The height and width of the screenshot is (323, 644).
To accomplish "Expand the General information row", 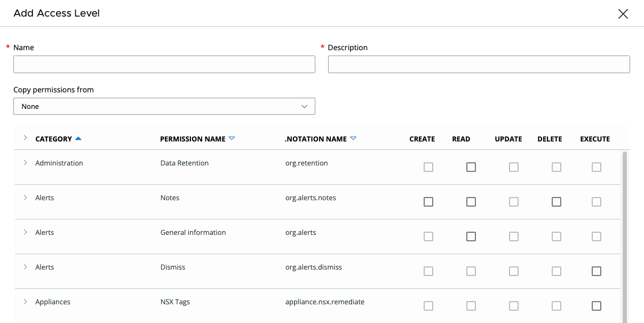I will click(x=25, y=232).
